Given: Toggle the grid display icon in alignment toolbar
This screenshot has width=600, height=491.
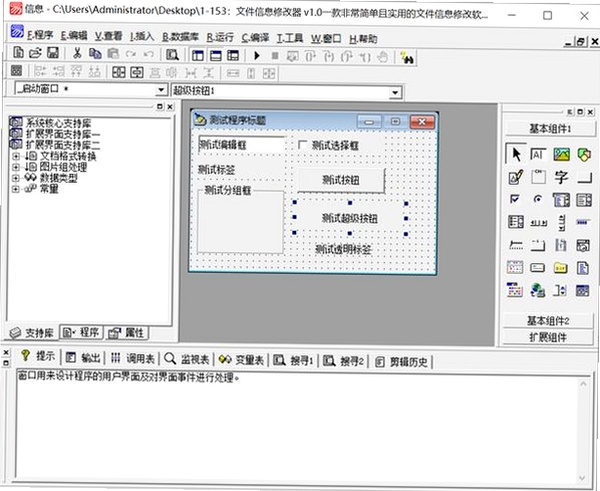Looking at the screenshot, I should pos(16,70).
